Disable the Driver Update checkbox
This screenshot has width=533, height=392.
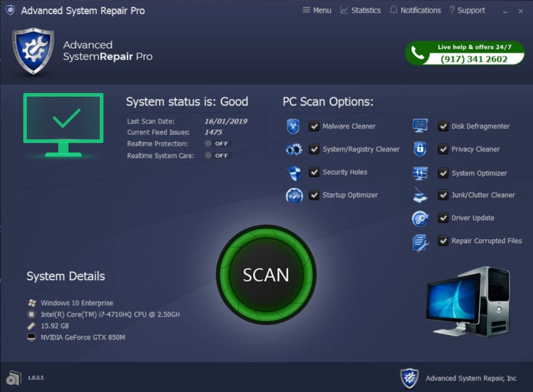(x=443, y=218)
